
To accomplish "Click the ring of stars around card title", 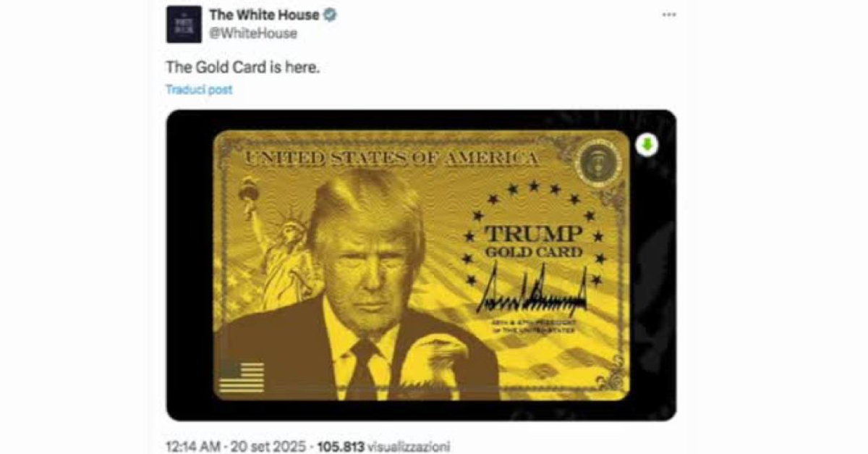I will 534,233.
